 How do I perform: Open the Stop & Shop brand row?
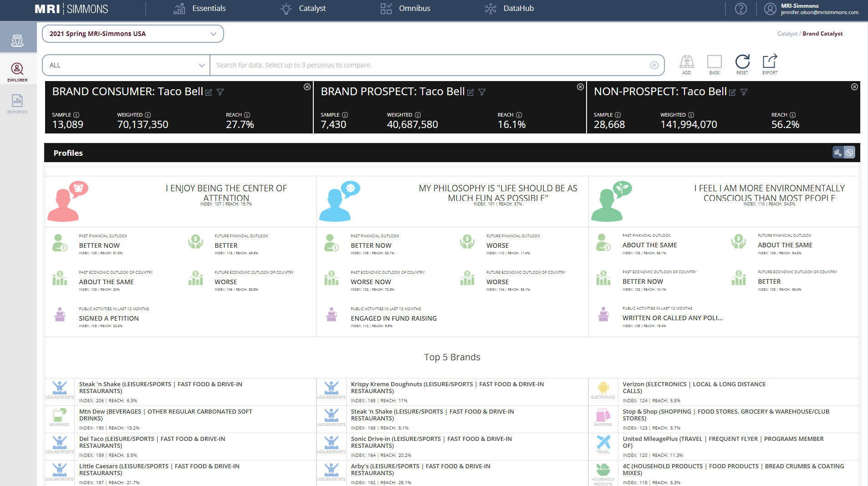tap(724, 419)
